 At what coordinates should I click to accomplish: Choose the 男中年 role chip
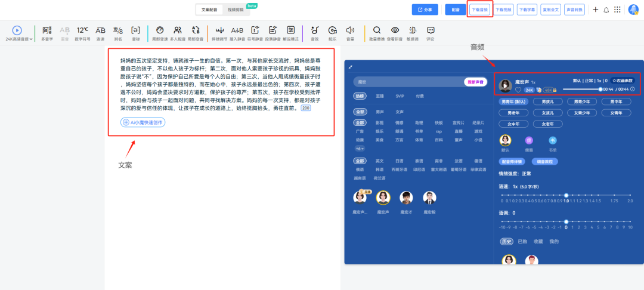[616, 101]
